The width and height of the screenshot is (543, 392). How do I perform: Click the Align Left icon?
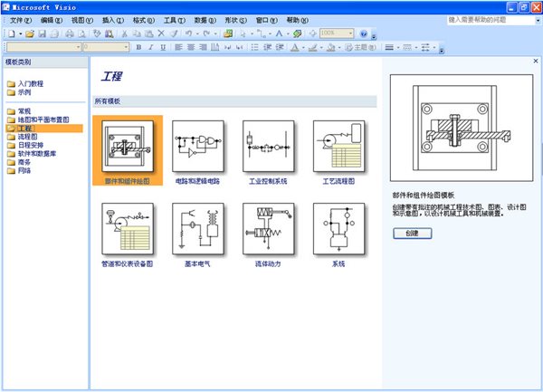coord(178,47)
